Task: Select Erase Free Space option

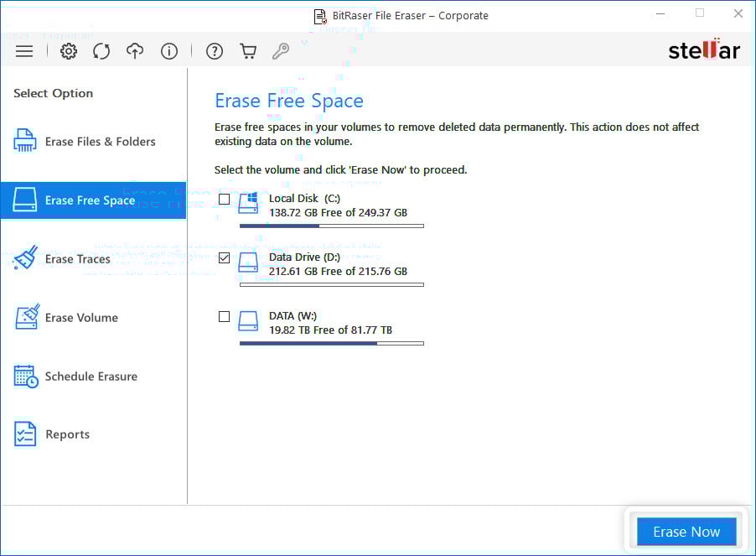Action: 93,200
